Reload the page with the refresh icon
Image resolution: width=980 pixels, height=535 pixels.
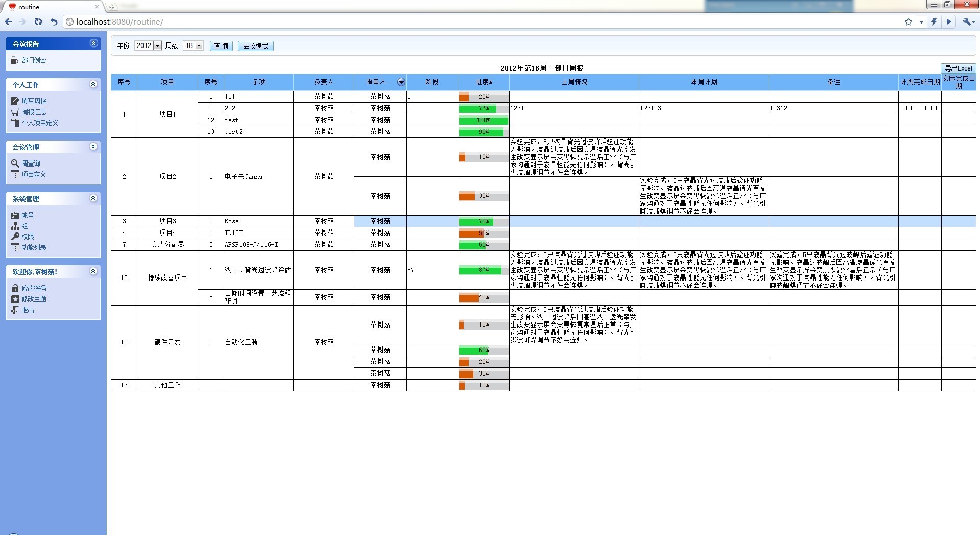(x=38, y=22)
